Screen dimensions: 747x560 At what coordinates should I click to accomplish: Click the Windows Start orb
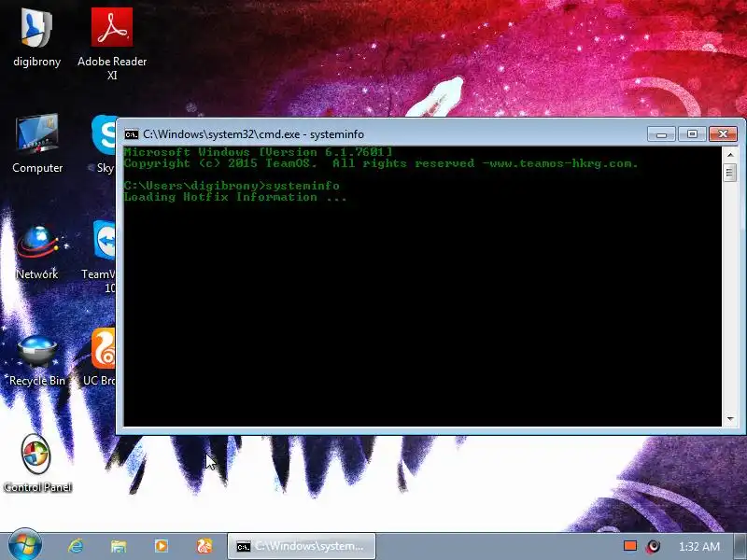point(24,545)
